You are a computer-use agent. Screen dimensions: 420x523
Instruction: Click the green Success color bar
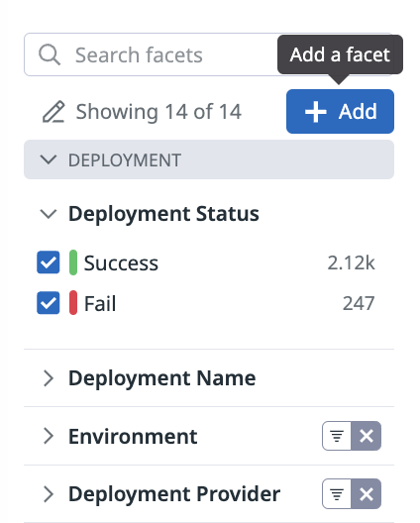point(73,262)
